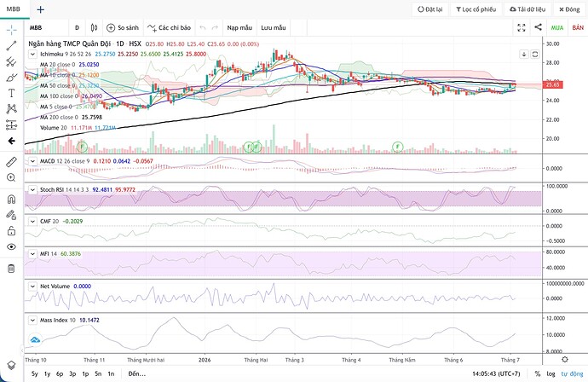Viewport: 588px width, 382px height.
Task: Open the Các chỉ báo indicators menu
Action: (x=169, y=27)
